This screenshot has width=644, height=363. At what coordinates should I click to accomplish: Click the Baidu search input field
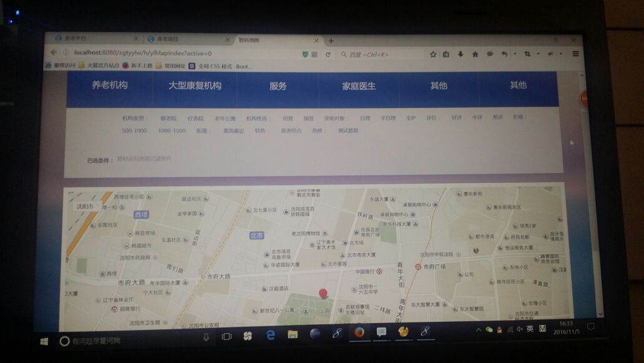(381, 54)
